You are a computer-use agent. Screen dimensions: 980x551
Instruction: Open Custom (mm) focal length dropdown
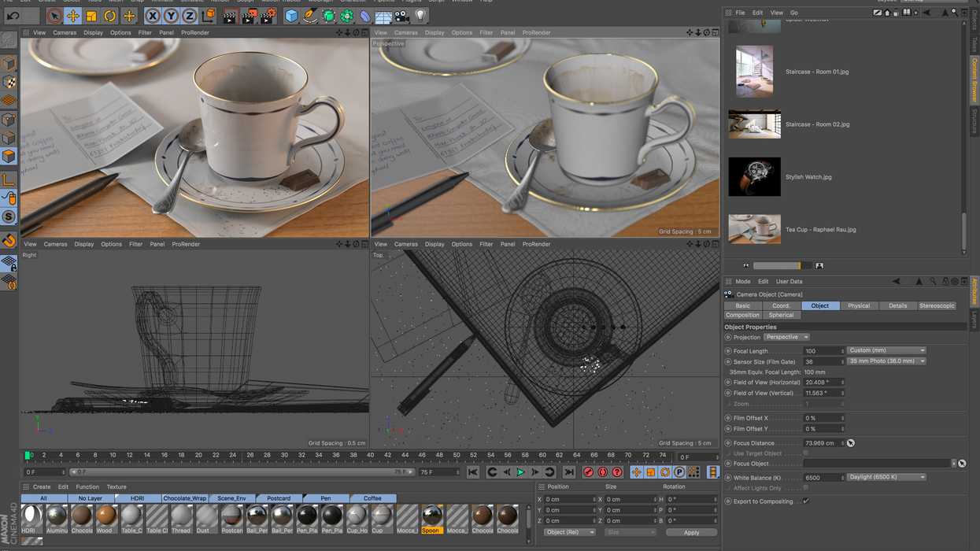pyautogui.click(x=886, y=350)
